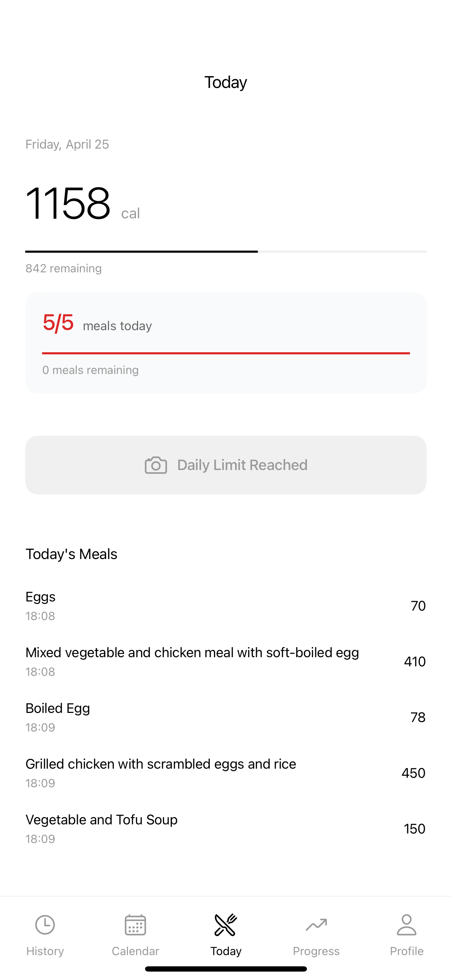Tap the 5/5 meals today card
This screenshot has width=452, height=980.
pos(226,343)
